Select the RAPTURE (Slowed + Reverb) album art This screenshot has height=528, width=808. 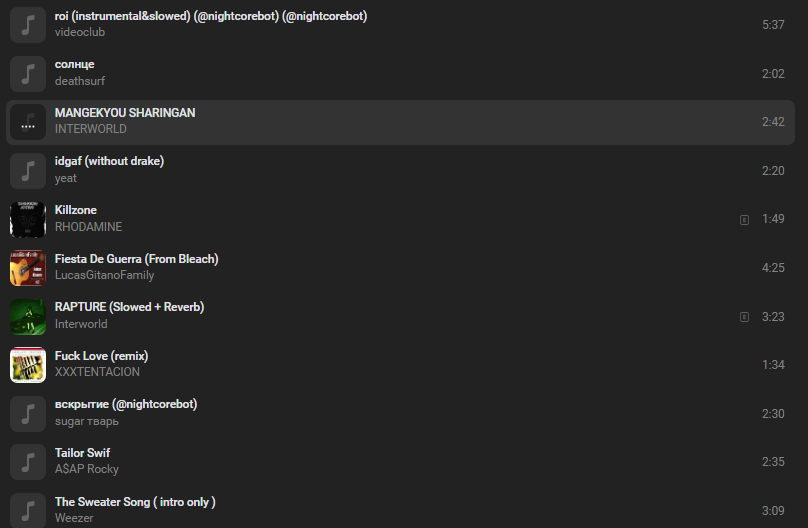[x=28, y=316]
